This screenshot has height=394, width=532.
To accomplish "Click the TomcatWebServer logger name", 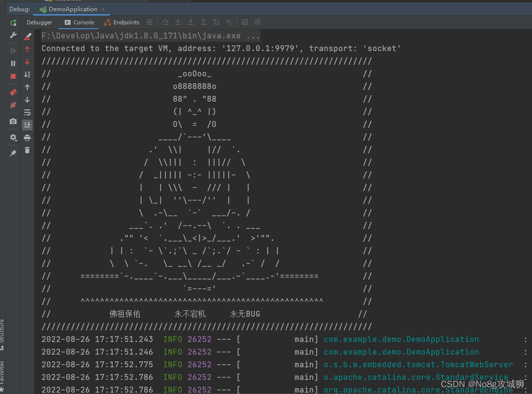I will pyautogui.click(x=418, y=364).
